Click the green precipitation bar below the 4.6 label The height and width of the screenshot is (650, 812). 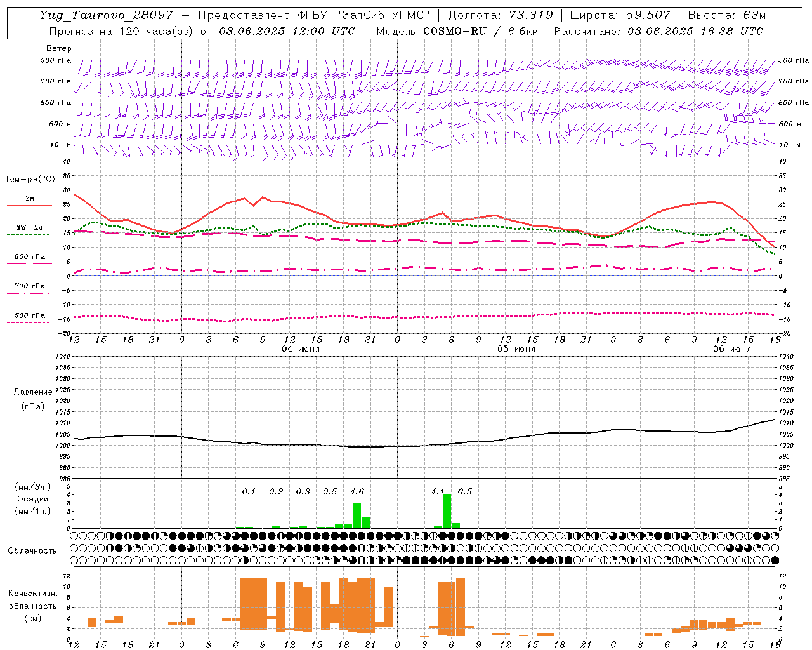pyautogui.click(x=357, y=515)
